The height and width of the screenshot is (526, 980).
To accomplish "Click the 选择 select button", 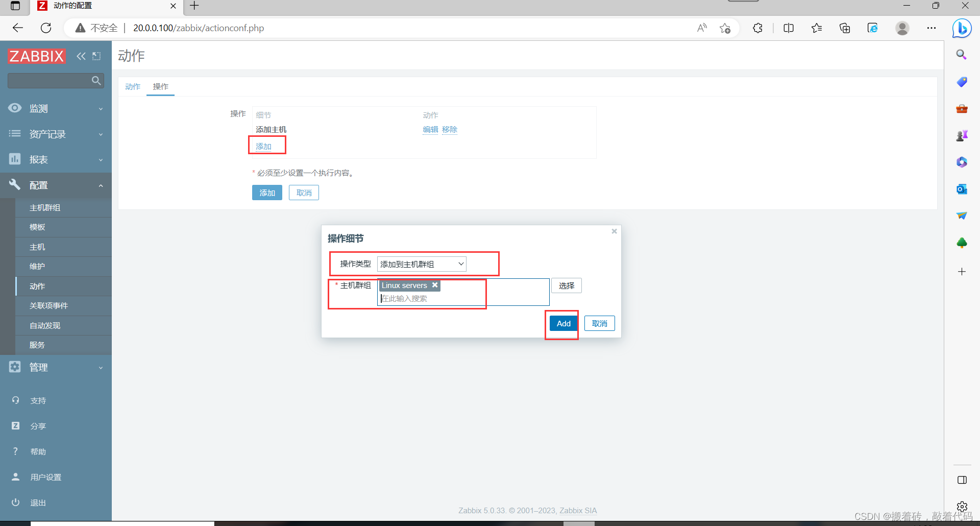I will (x=567, y=285).
